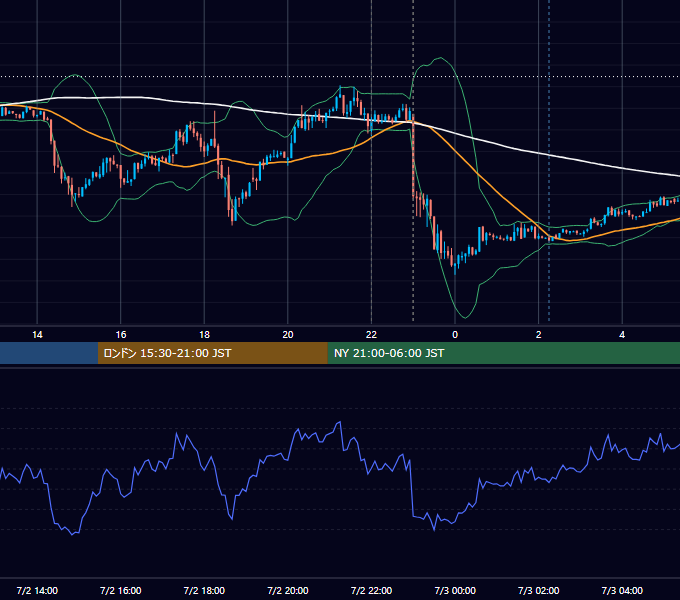This screenshot has width=680, height=600.
Task: Click the 7/2 18:00 time label
Action: (204, 590)
